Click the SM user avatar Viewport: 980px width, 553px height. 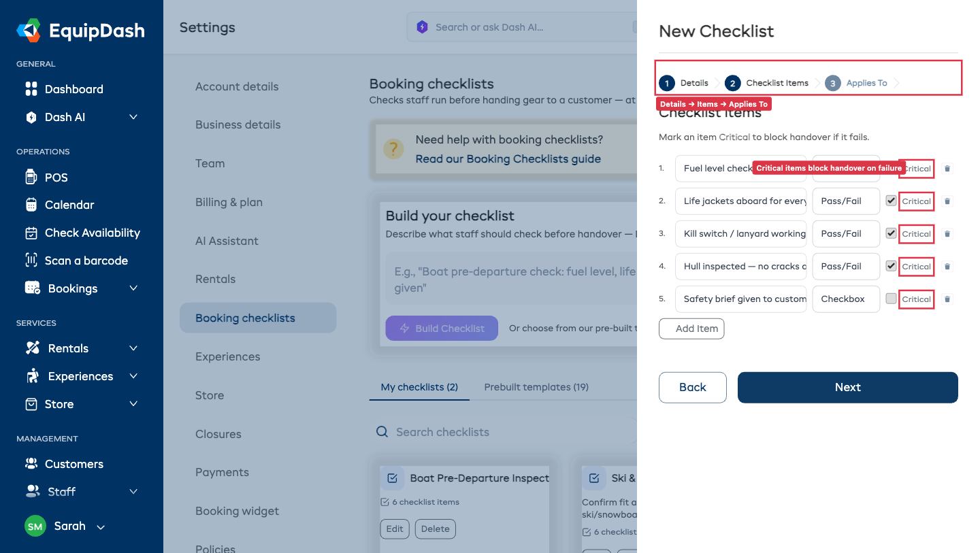click(x=35, y=526)
